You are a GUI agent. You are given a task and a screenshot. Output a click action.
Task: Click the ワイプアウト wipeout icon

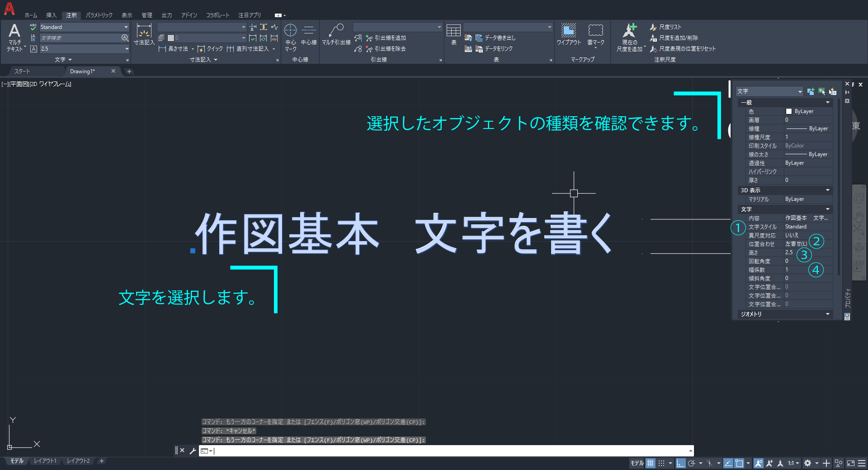pos(568,34)
